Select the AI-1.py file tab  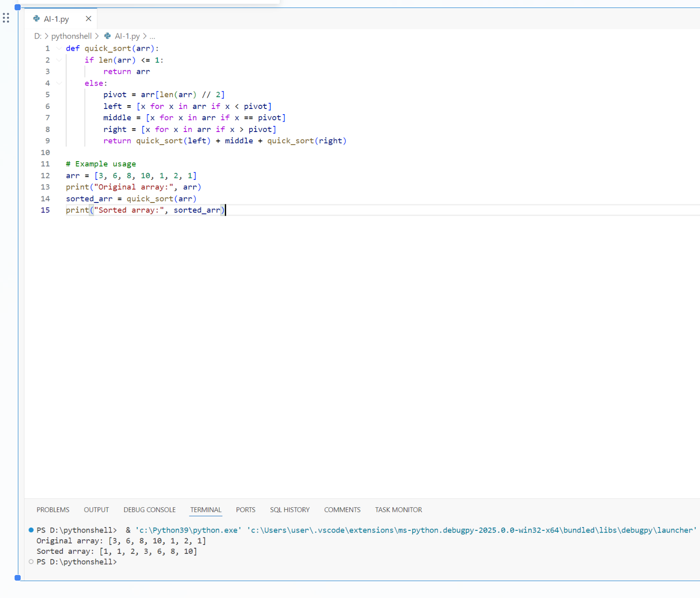pos(61,19)
